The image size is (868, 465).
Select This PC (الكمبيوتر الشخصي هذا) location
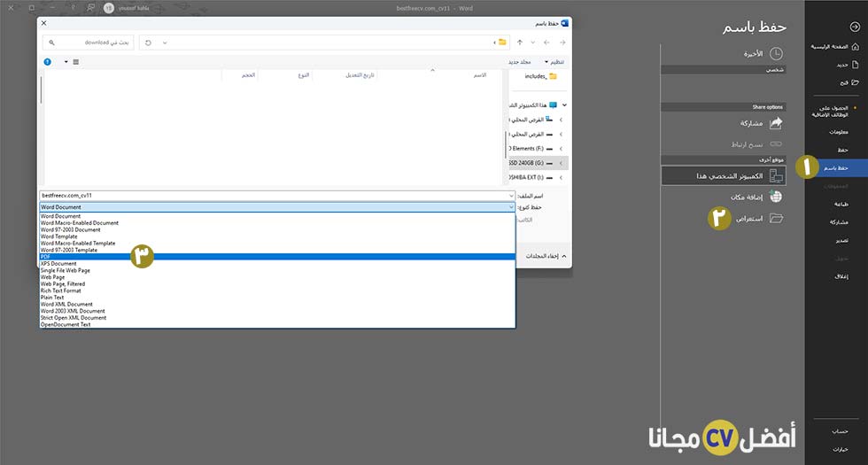pos(724,176)
